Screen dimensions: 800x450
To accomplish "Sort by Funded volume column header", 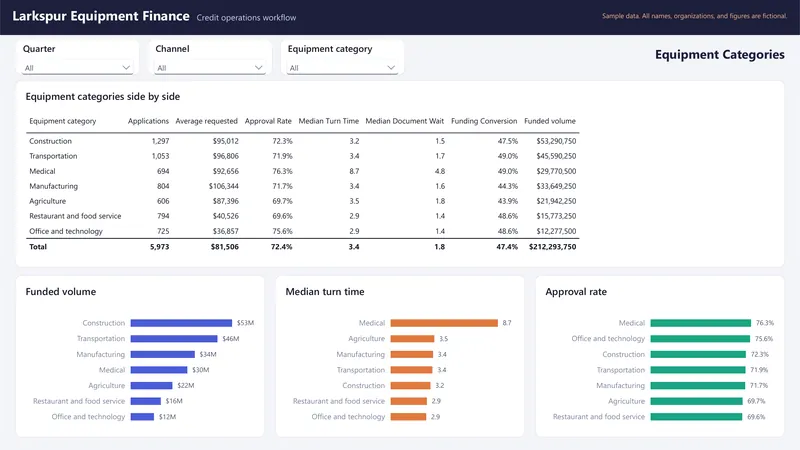I will pyautogui.click(x=550, y=121).
